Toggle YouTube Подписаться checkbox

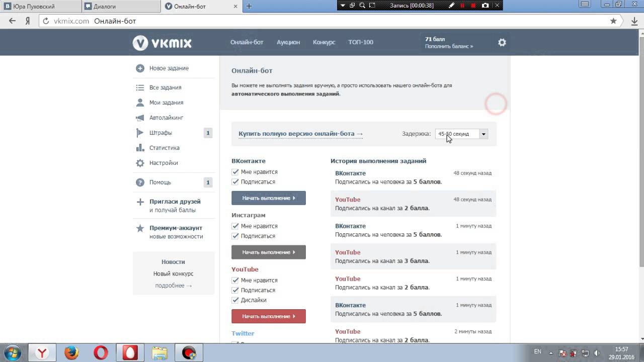[235, 291]
